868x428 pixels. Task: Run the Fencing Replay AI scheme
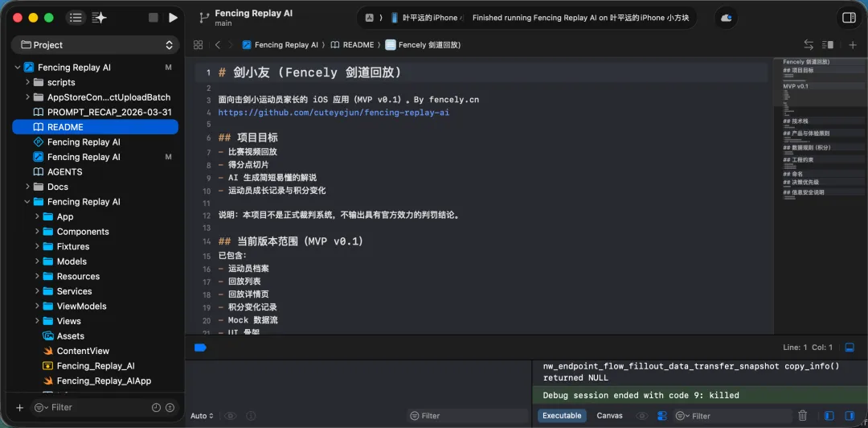point(174,18)
